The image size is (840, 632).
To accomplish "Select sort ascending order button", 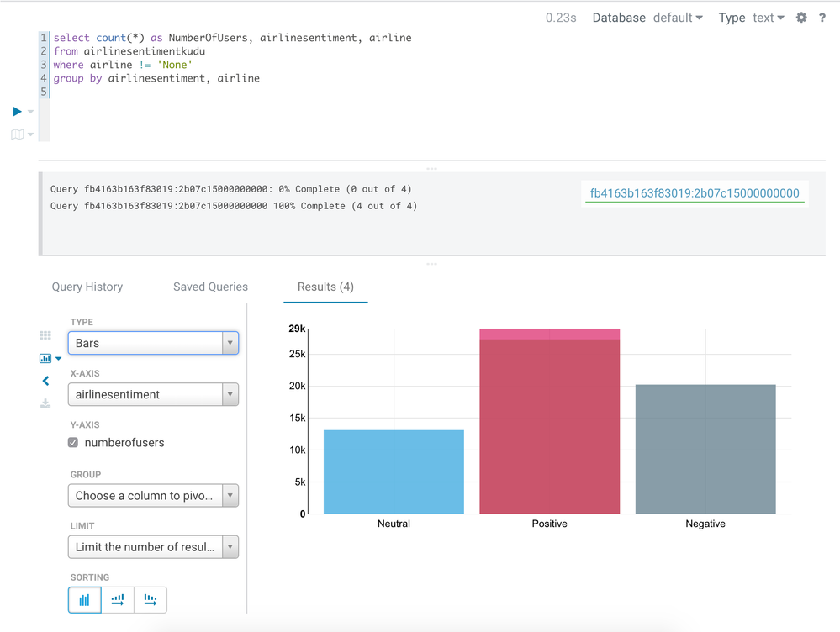I will 118,600.
